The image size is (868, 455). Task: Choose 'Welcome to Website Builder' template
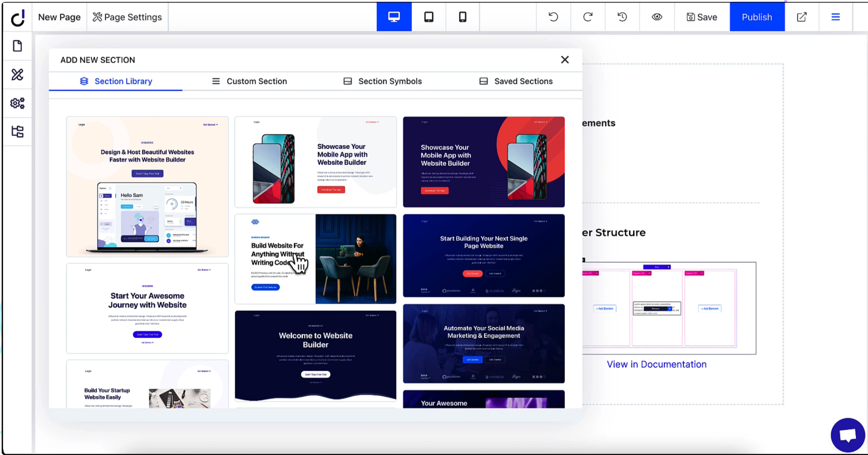point(316,356)
